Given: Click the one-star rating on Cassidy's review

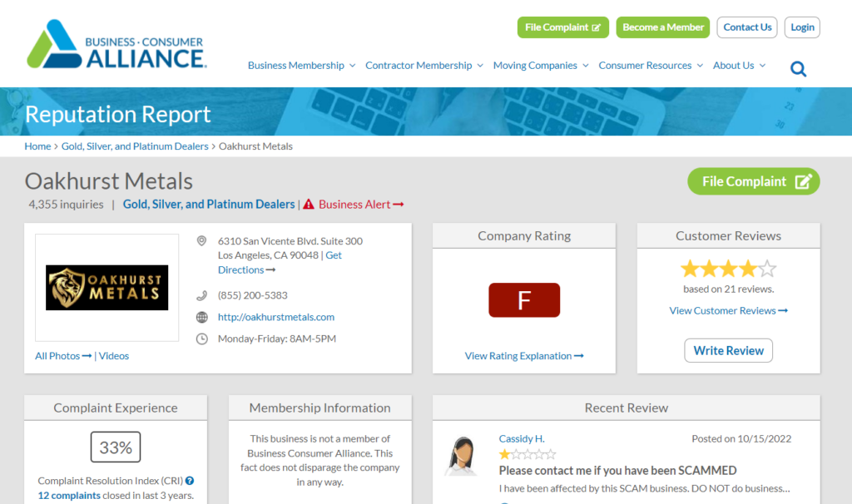Looking at the screenshot, I should [x=527, y=454].
